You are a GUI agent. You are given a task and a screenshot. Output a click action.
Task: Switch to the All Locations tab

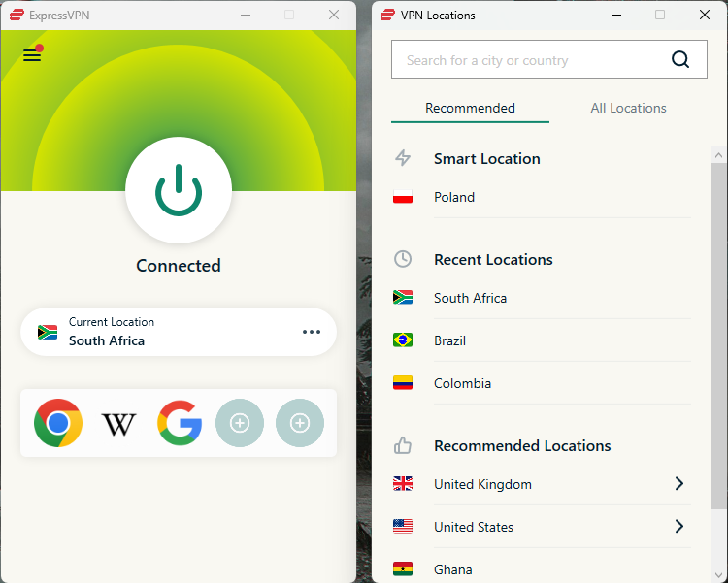628,108
